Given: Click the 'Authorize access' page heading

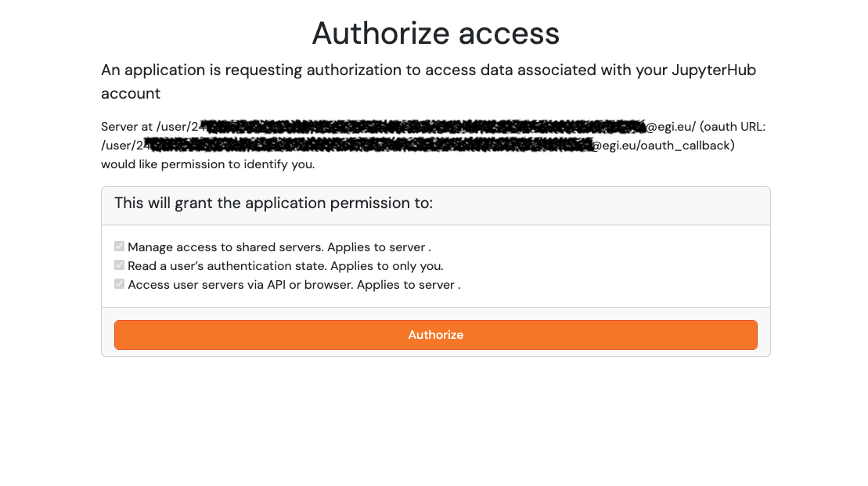Looking at the screenshot, I should [x=436, y=33].
